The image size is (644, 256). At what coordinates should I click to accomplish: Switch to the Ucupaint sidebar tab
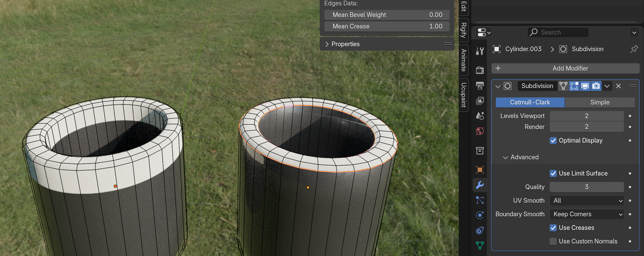[x=463, y=95]
